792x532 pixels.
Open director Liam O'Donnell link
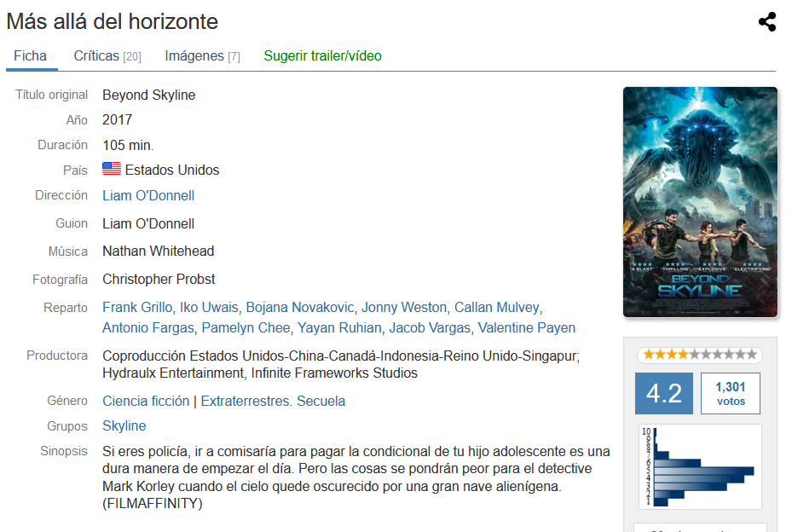click(x=148, y=195)
